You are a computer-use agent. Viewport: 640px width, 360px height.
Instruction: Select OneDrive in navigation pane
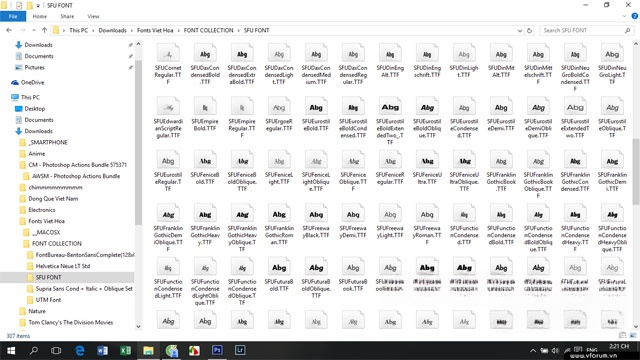[32, 82]
